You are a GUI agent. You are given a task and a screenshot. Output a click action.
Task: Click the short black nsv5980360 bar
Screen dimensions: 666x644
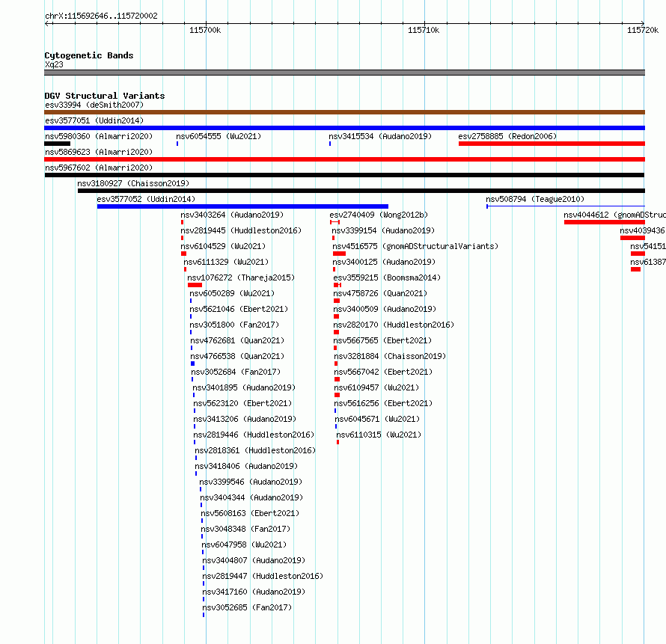58,144
